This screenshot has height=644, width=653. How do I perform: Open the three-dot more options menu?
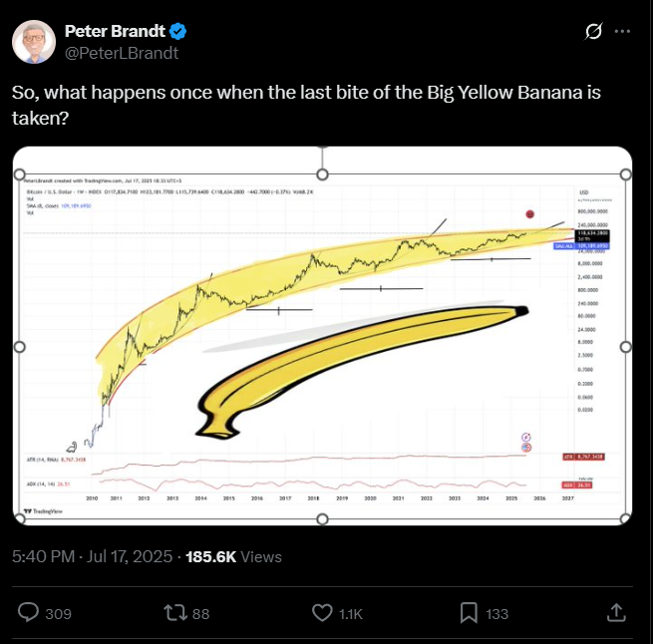click(622, 31)
